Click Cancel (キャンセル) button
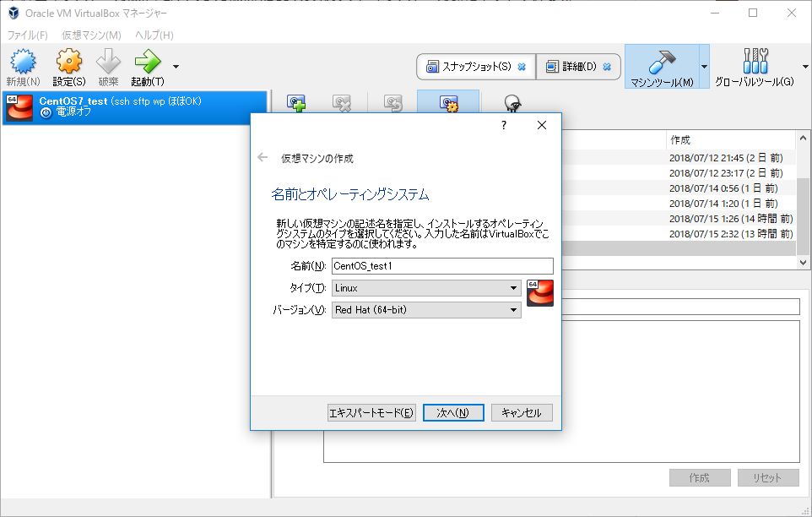The image size is (812, 517). [x=522, y=413]
